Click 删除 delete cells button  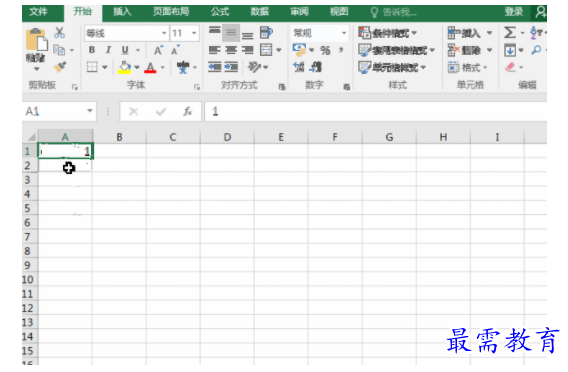coord(469,50)
